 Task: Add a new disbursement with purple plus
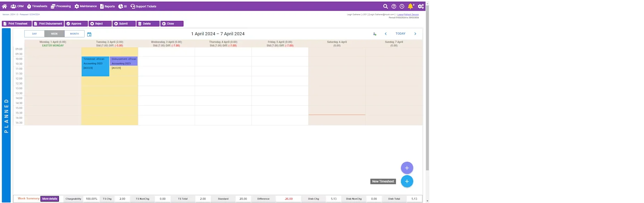(x=407, y=168)
